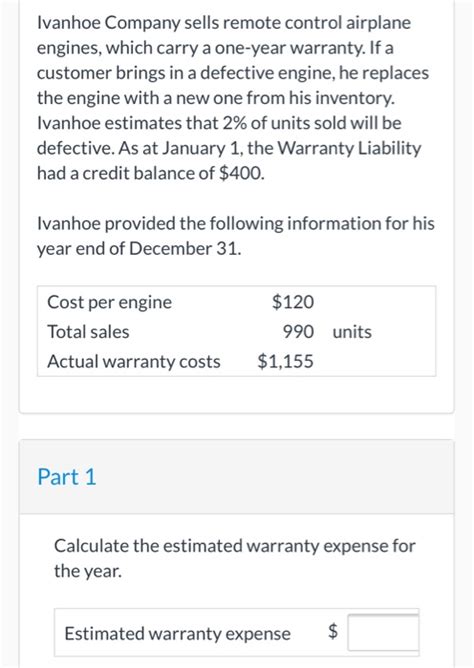Viewport: 474px width, 668px height.
Task: Click the Estimated warranty expense input box
Action: pos(383,632)
